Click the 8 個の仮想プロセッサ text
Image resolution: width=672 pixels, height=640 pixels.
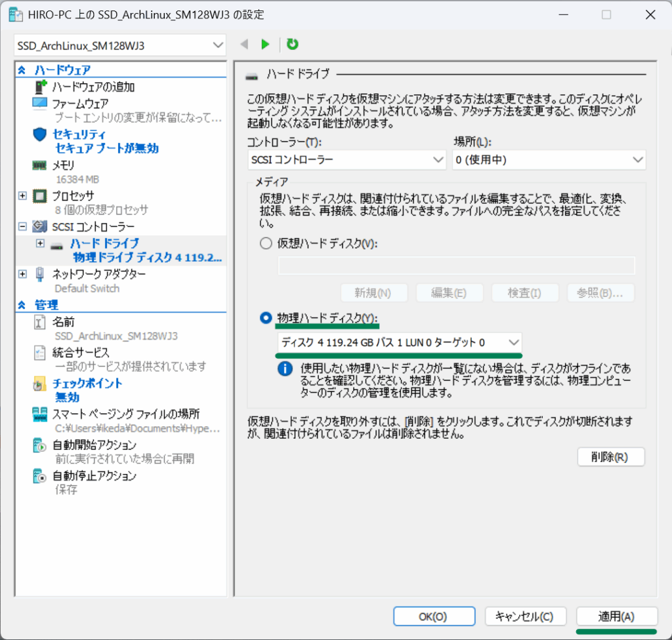(x=102, y=210)
